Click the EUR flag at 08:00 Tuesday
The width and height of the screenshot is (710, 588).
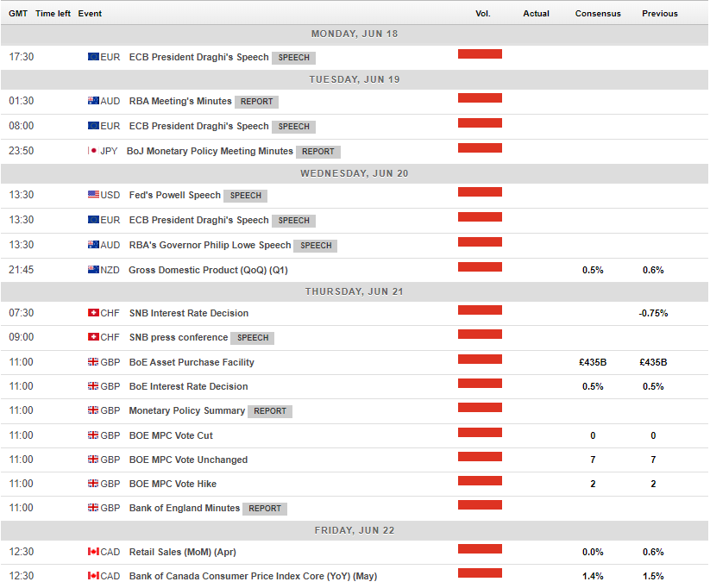pos(93,125)
